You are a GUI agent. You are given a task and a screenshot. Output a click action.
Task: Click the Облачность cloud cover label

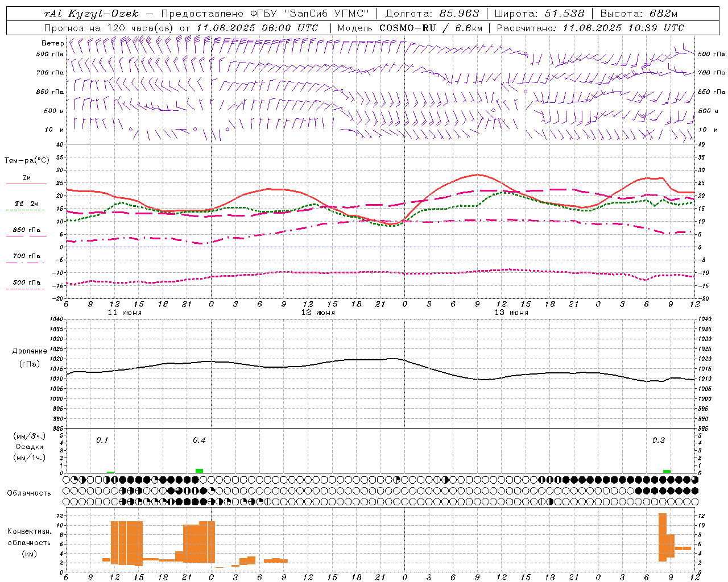click(29, 493)
